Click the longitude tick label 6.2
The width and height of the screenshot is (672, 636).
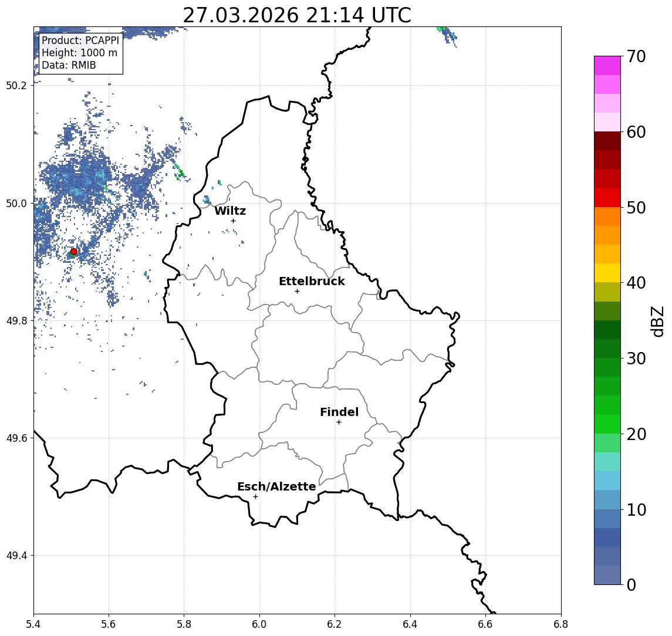coord(335,624)
